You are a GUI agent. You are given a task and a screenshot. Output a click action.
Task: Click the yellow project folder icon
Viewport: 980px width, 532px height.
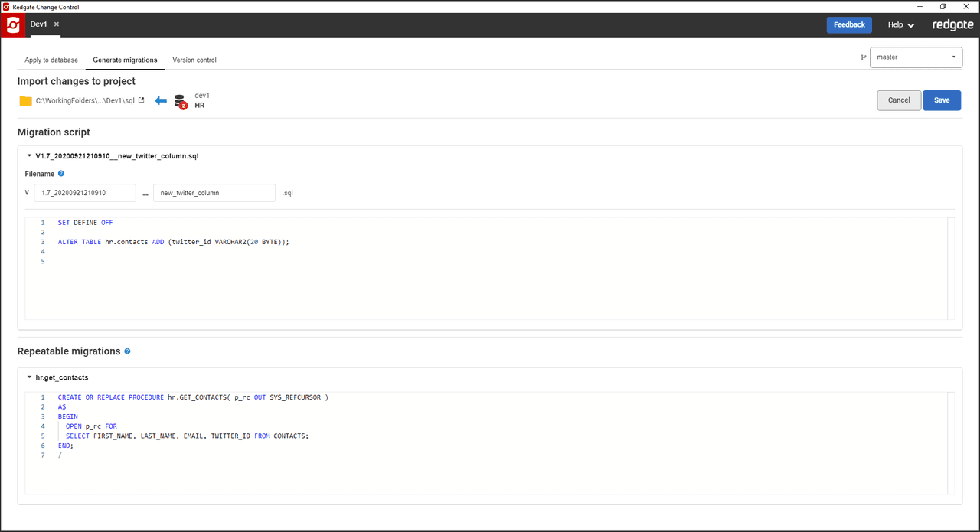tap(25, 100)
